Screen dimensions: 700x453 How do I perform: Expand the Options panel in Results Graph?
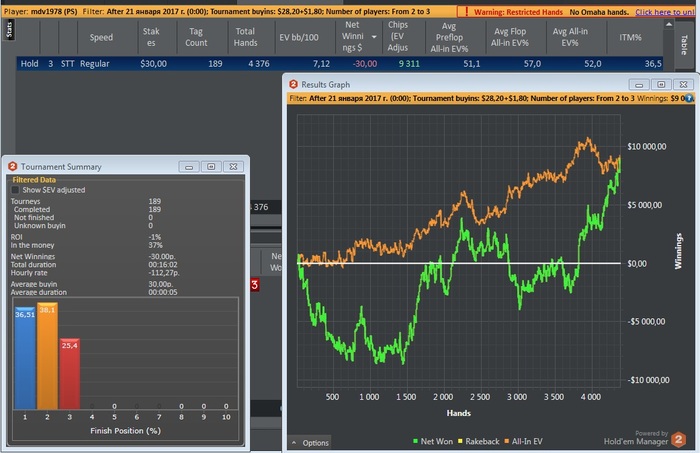pos(311,443)
